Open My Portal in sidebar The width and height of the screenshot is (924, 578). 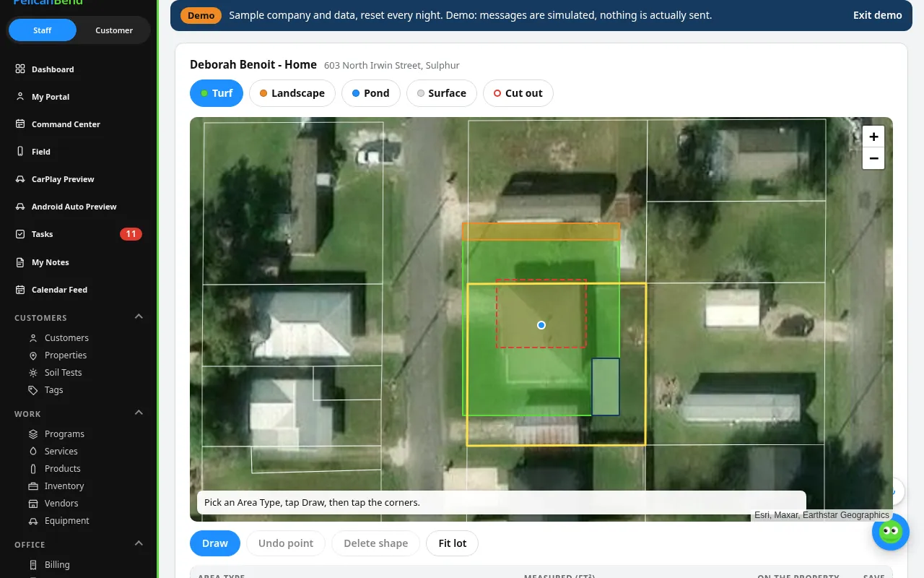[78, 97]
